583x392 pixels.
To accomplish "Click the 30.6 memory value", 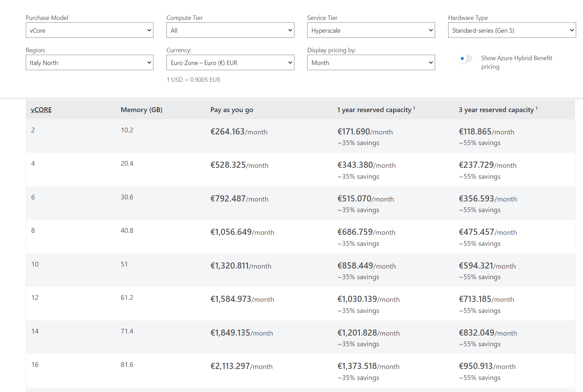I will pos(127,197).
